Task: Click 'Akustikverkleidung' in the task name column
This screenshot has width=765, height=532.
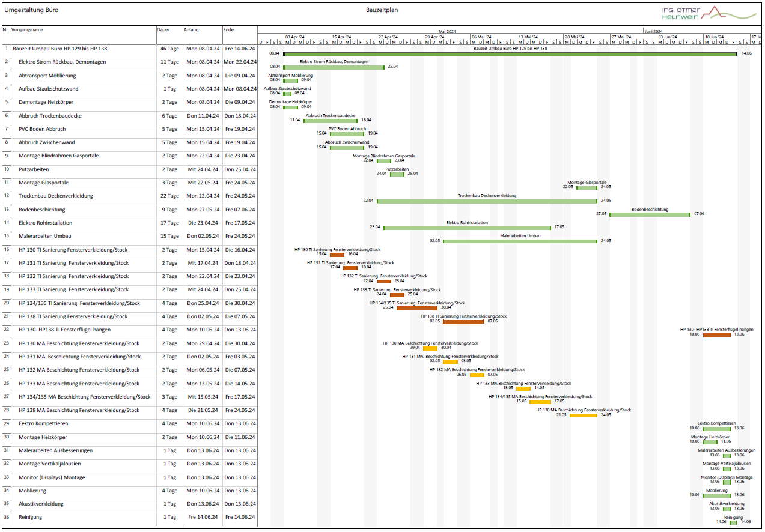Action: point(41,504)
